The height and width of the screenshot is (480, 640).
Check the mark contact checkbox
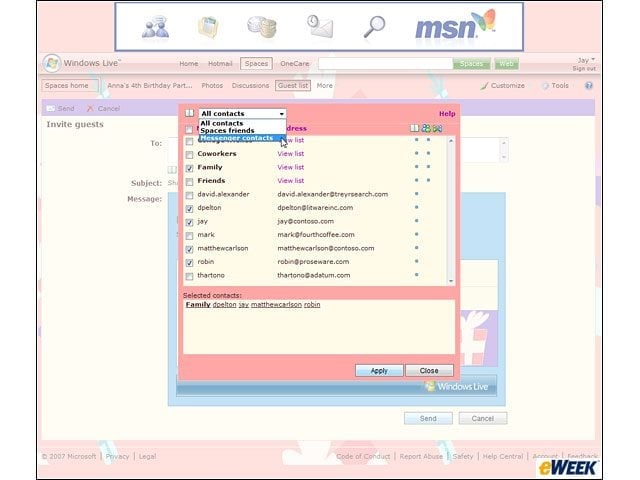click(x=189, y=236)
